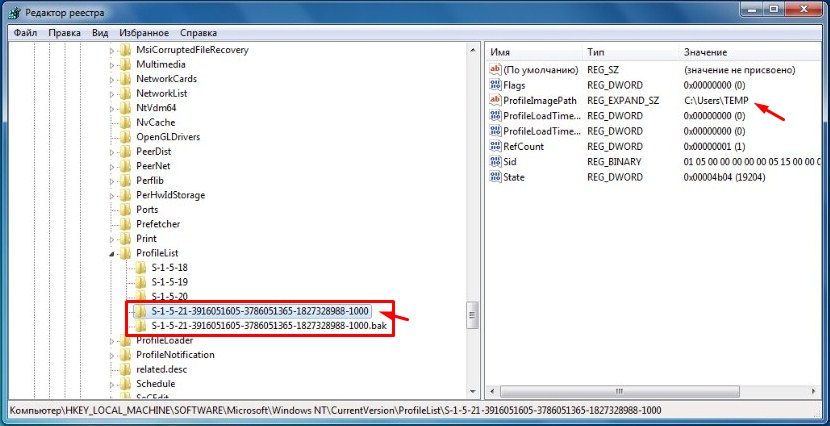Collapse the ProfileList tree node
Image resolution: width=830 pixels, height=426 pixels.
[x=112, y=255]
